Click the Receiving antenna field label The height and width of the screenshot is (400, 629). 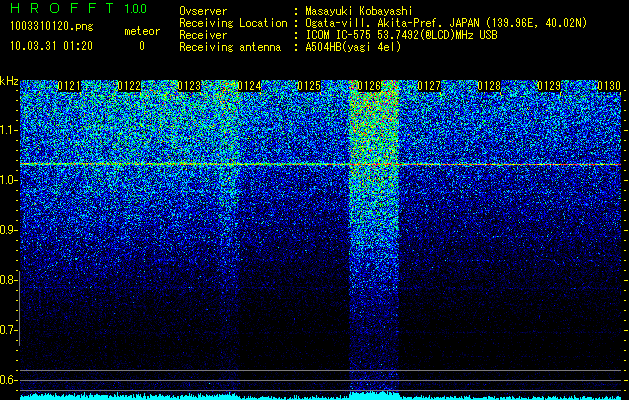pyautogui.click(x=230, y=47)
